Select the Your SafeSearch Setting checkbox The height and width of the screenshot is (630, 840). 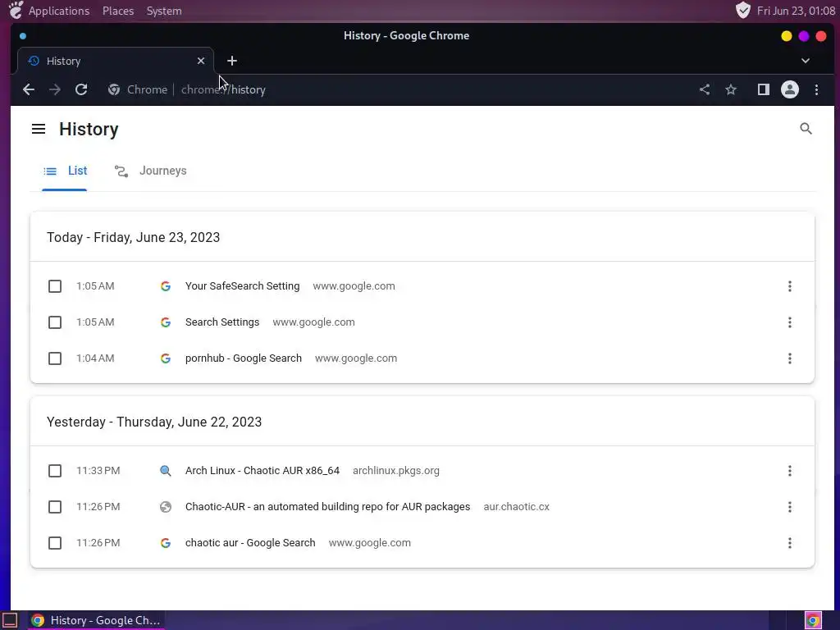point(55,286)
